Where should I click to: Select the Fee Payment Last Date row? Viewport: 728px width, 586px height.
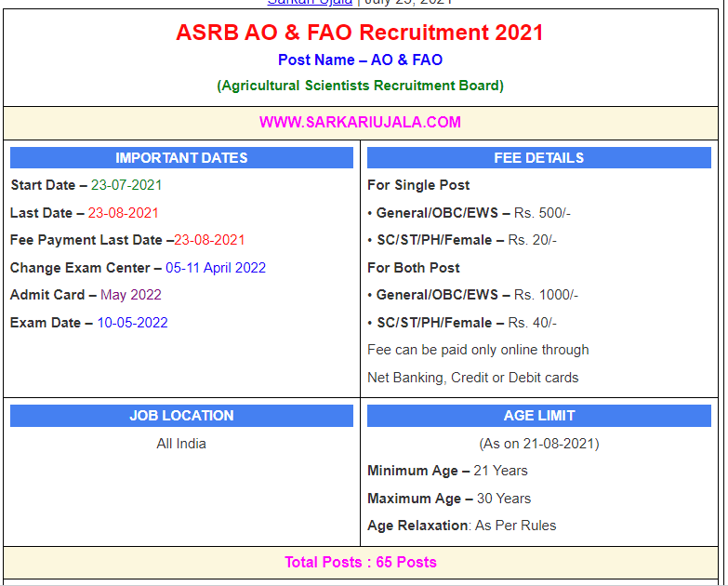127,240
